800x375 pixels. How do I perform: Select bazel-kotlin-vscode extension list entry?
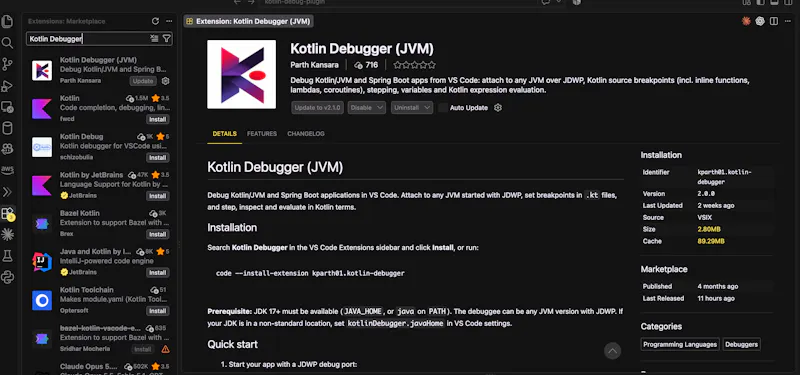100,339
